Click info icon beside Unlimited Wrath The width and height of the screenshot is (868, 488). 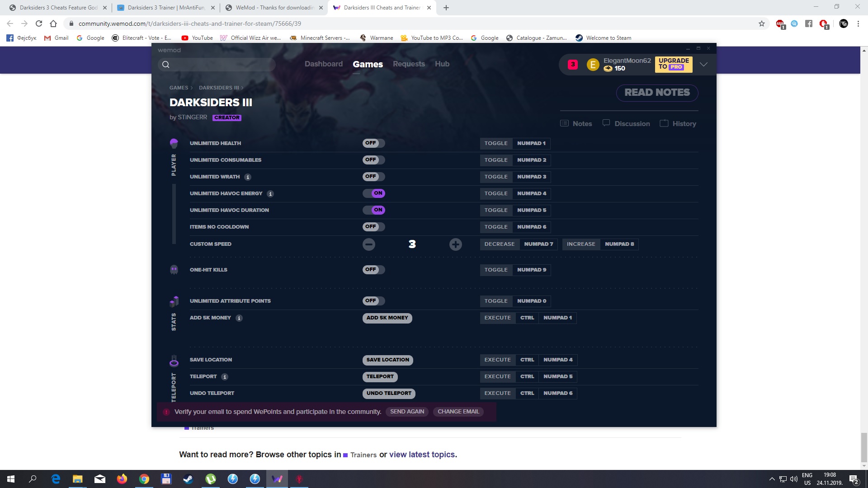[248, 177]
